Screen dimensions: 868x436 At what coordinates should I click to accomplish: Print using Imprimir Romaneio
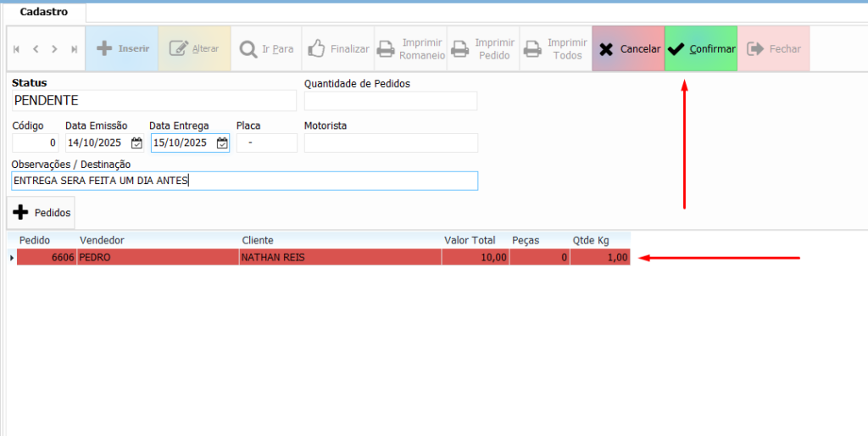point(410,49)
